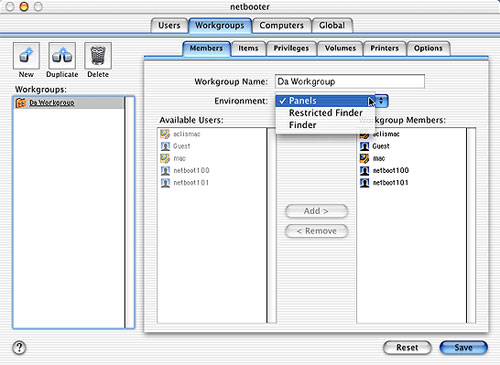The image size is (500, 365).
Task: Click the Duplicate workgroup icon
Action: (x=62, y=55)
